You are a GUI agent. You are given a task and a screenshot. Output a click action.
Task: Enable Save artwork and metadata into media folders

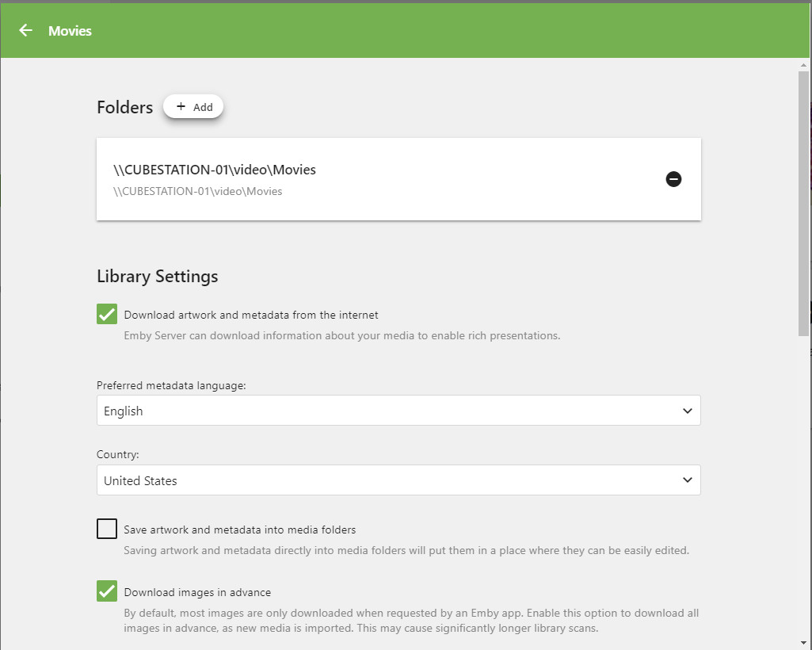[x=107, y=529]
